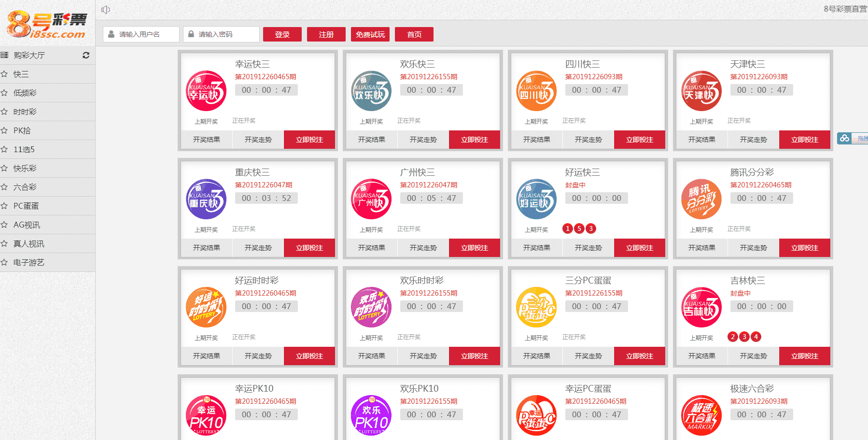Viewport: 868px width, 440px height.
Task: Select the 好运时时彩 orange logo
Action: (206, 308)
